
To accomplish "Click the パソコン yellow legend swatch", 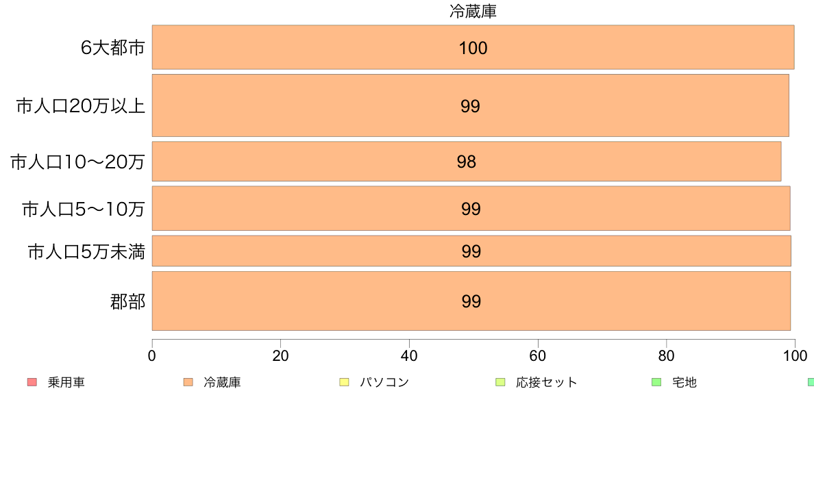I will tap(344, 383).
